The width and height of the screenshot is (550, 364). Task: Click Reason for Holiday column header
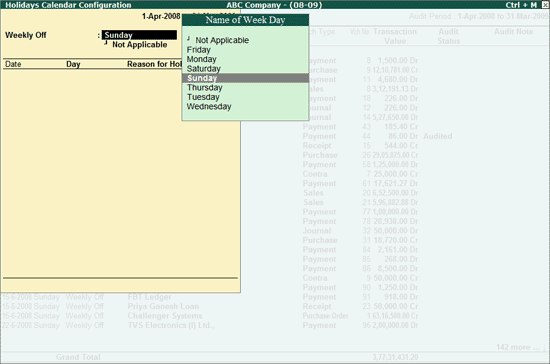click(154, 64)
